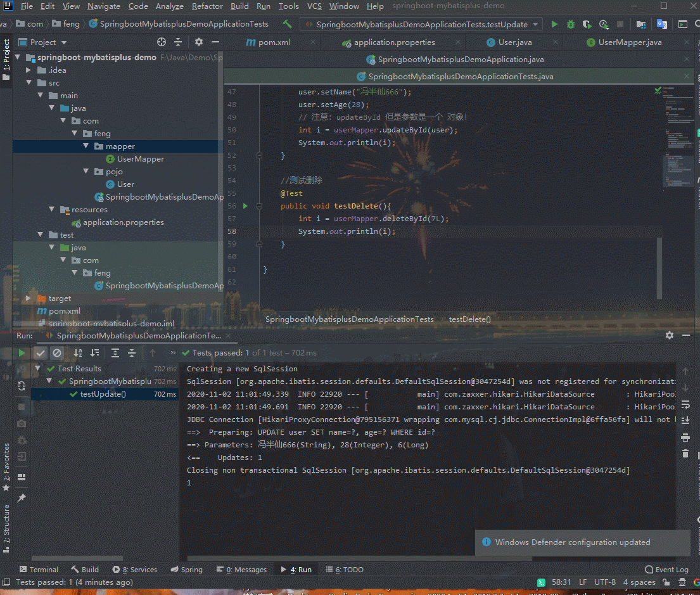Expand all test results

[x=115, y=353]
